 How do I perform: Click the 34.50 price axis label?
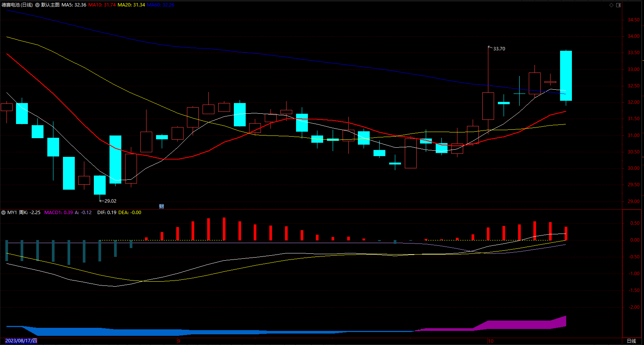coord(634,20)
